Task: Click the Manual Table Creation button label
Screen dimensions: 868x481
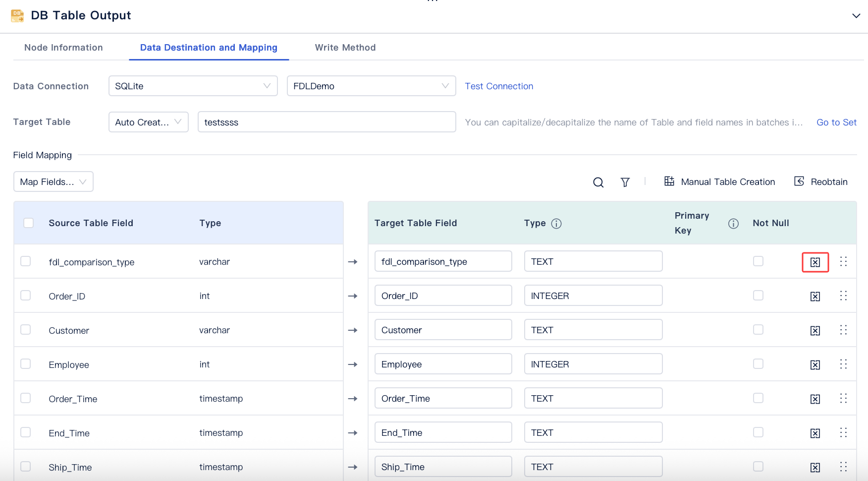Action: point(728,182)
